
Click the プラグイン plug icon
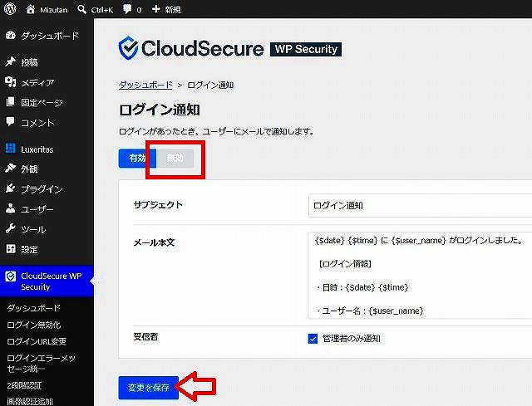(x=11, y=188)
